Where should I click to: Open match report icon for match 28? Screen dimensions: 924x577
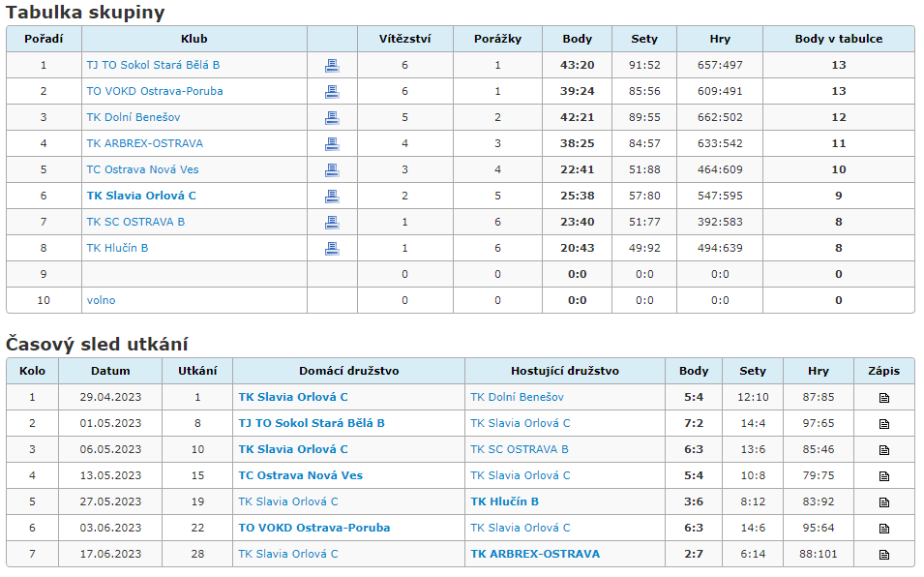[884, 555]
